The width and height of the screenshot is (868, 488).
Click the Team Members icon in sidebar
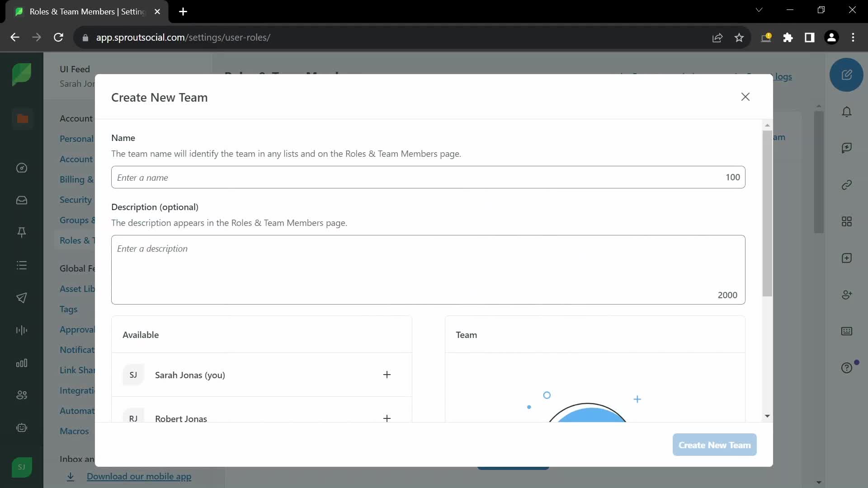pos(21,395)
